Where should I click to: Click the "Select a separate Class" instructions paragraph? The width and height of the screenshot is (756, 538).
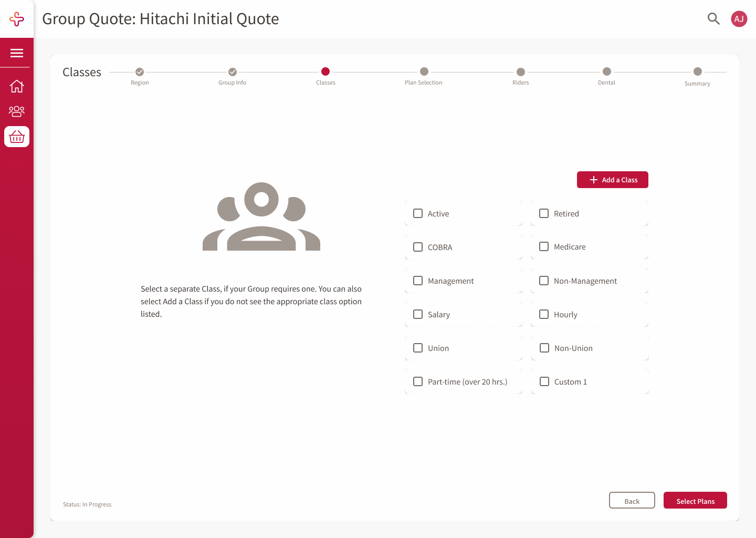(x=251, y=302)
